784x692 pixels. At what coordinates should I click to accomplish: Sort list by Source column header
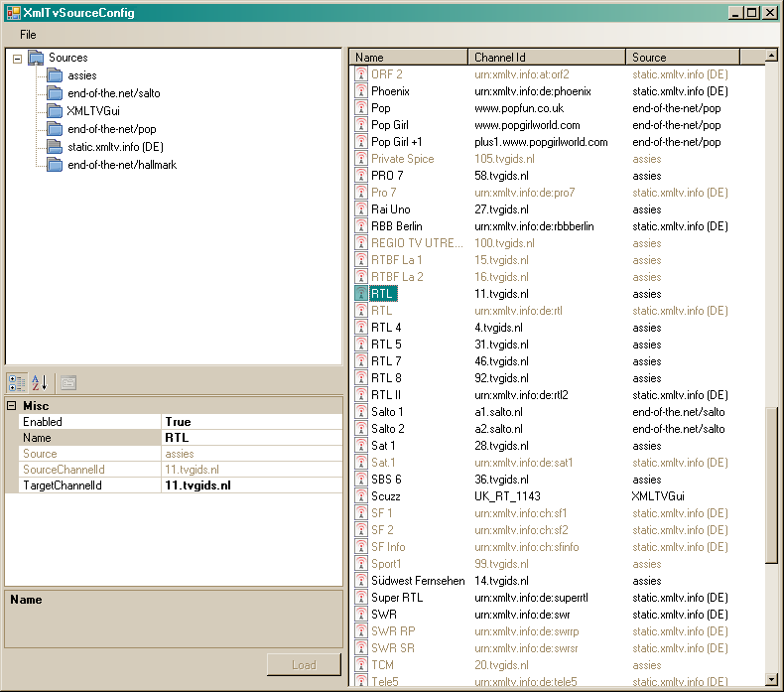[683, 58]
